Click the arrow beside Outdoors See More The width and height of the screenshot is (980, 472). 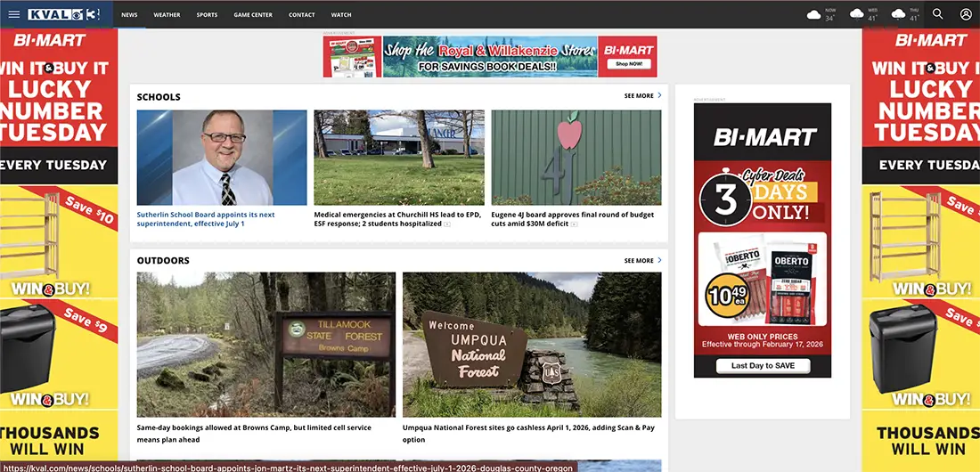[x=659, y=260]
